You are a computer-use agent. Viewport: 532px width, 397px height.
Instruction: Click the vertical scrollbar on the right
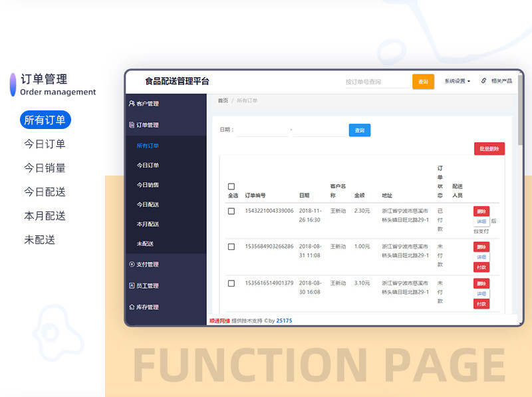(x=521, y=113)
